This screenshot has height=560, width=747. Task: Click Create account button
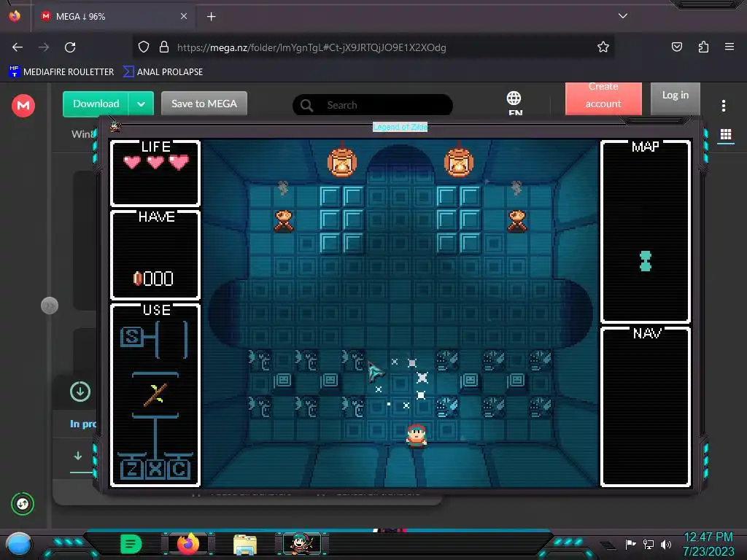pyautogui.click(x=603, y=98)
